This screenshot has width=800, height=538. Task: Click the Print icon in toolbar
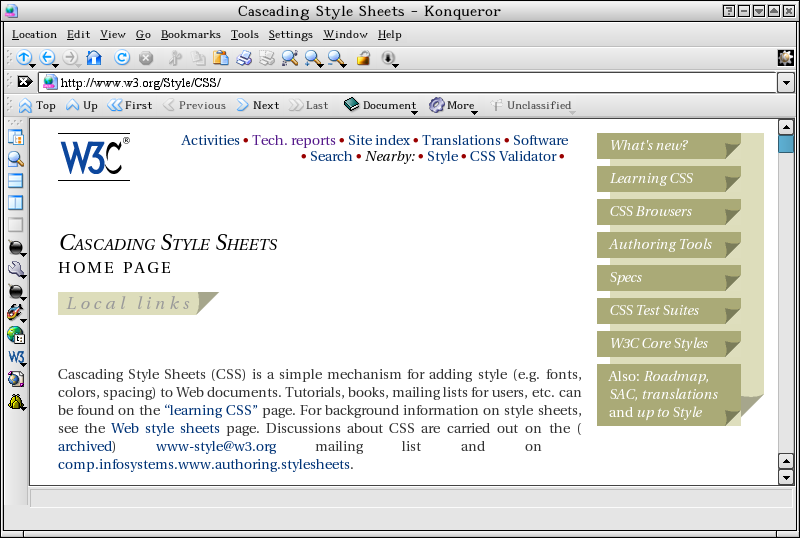[x=244, y=58]
